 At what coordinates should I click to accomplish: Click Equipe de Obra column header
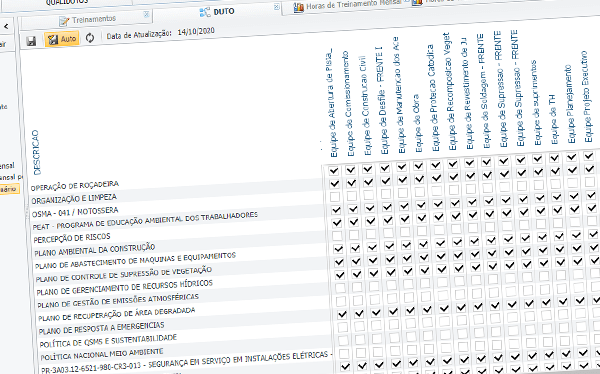(417, 123)
